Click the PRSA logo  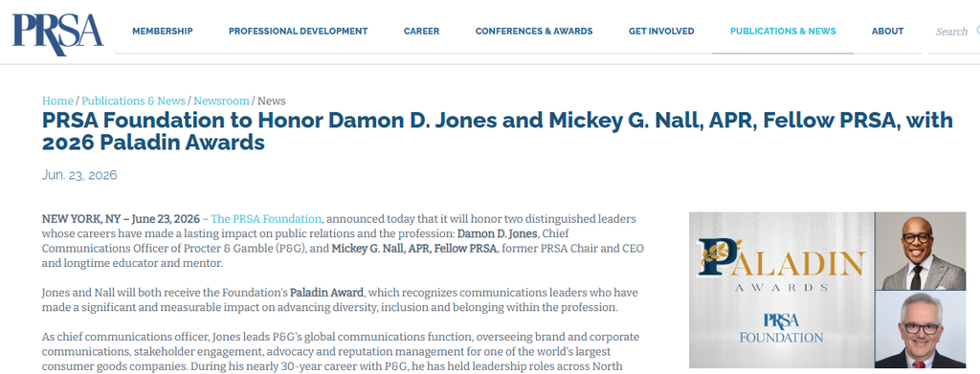pyautogui.click(x=57, y=33)
